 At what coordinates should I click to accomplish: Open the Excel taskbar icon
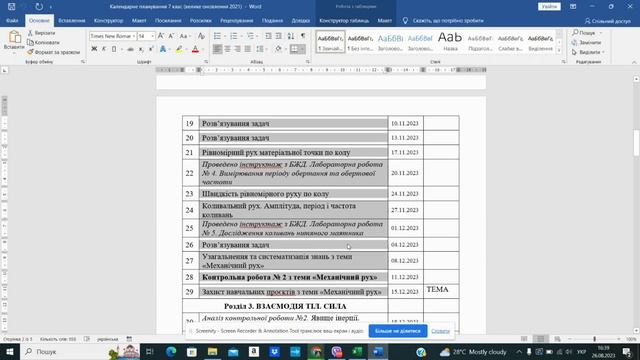pyautogui.click(x=357, y=351)
